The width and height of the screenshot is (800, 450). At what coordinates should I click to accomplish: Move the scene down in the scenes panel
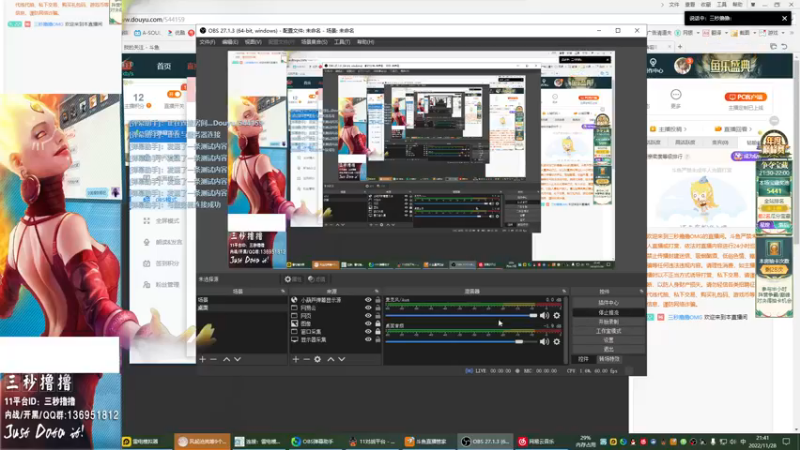(237, 359)
